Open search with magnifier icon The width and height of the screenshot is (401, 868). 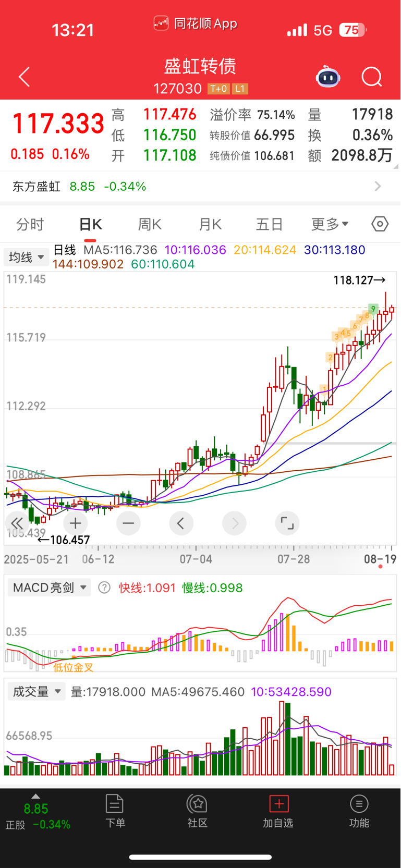click(372, 77)
